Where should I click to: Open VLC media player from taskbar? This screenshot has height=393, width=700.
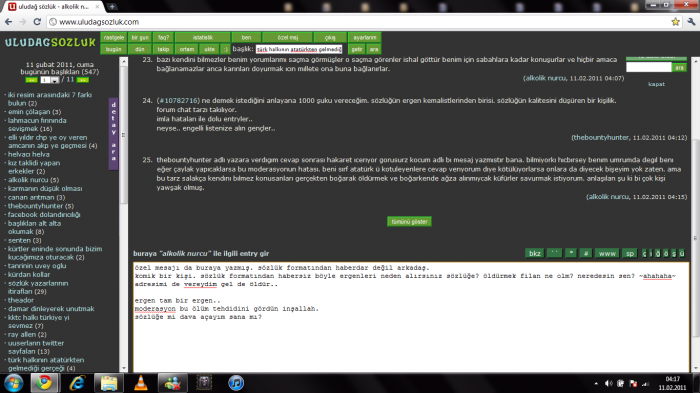pos(141,383)
